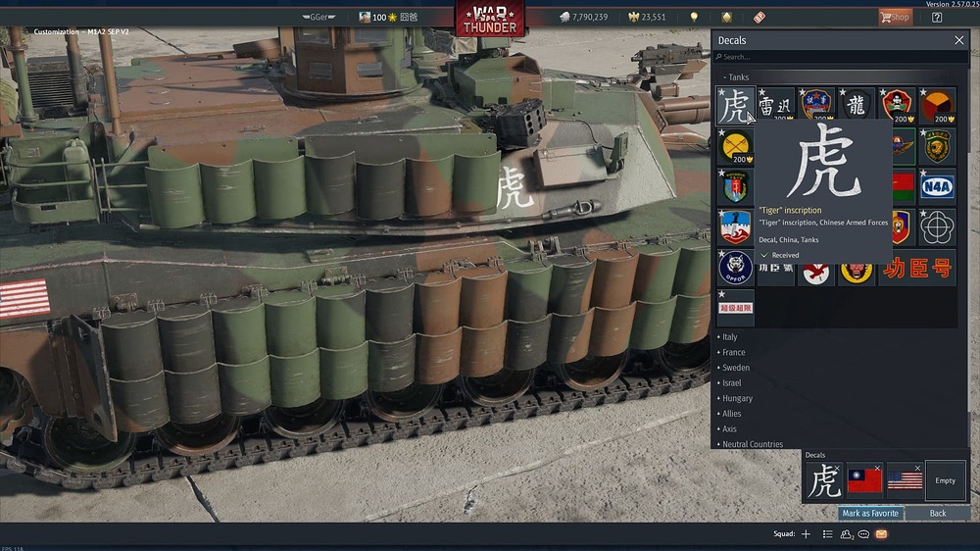The image size is (980, 551).
Task: Expand the Israel decal category
Action: click(x=729, y=382)
